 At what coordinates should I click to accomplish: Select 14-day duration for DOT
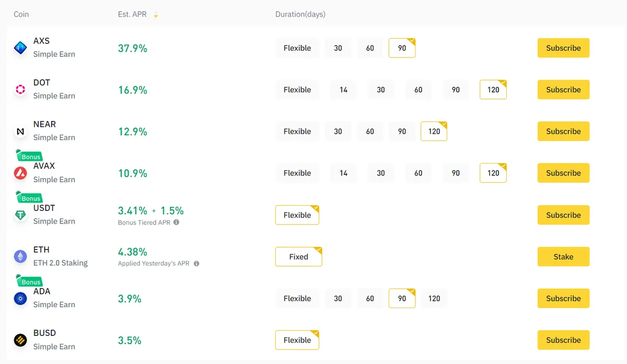(343, 90)
